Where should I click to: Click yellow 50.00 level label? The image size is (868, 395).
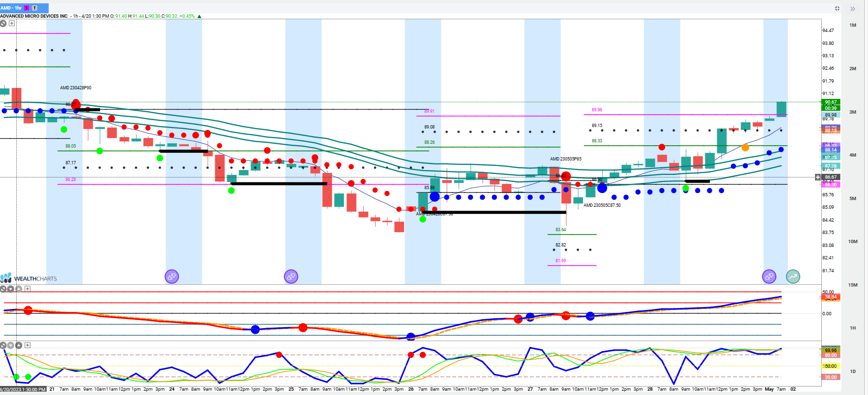coord(831,366)
